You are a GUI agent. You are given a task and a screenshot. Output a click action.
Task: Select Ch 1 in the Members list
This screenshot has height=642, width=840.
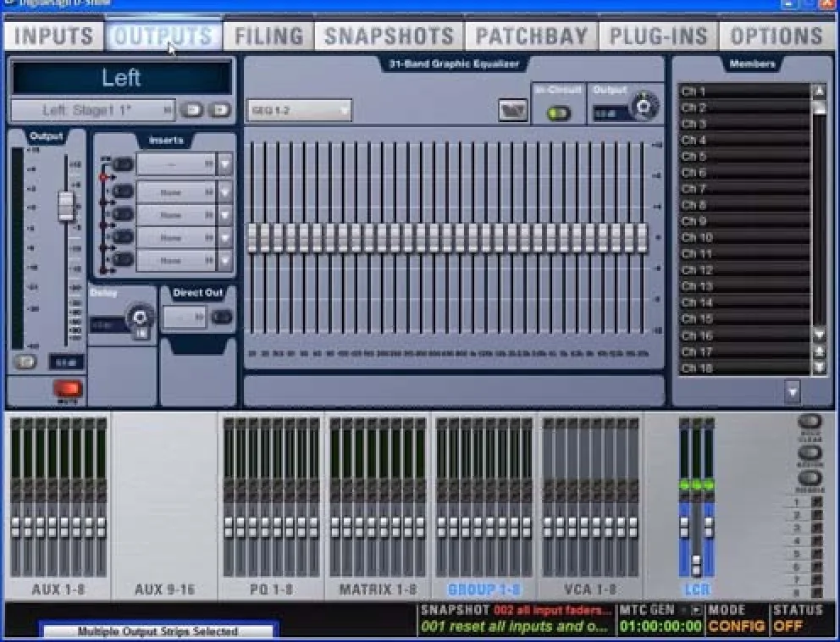744,91
